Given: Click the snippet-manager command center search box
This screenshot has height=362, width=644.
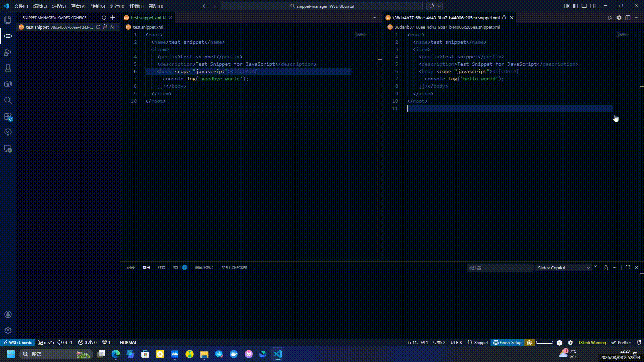Looking at the screenshot, I should (322, 6).
